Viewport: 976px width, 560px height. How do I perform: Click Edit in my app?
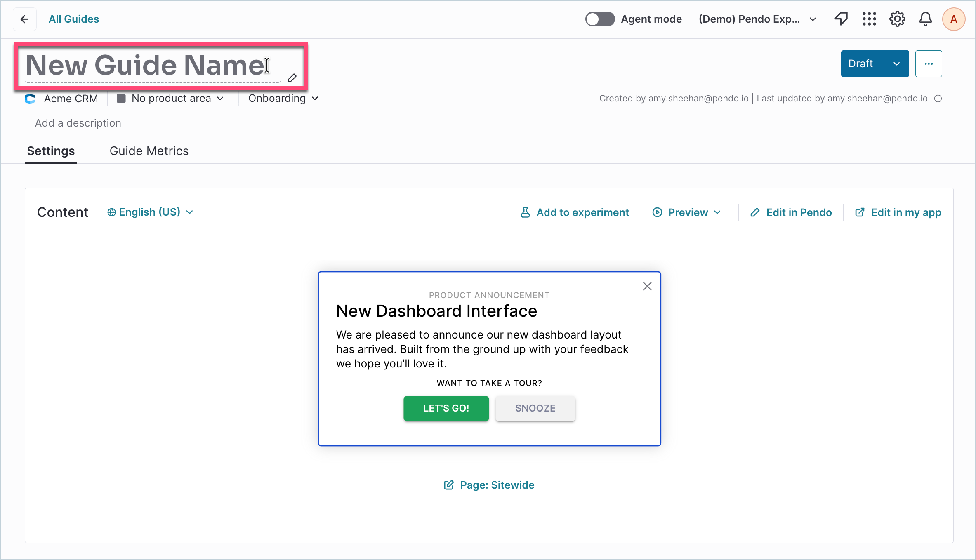coord(898,212)
